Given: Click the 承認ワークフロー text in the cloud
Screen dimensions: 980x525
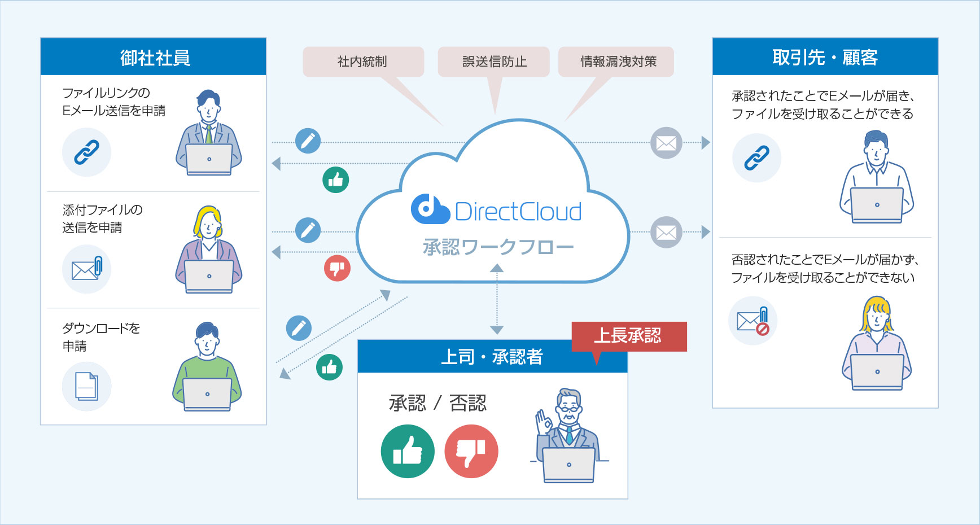Looking at the screenshot, I should tap(498, 247).
